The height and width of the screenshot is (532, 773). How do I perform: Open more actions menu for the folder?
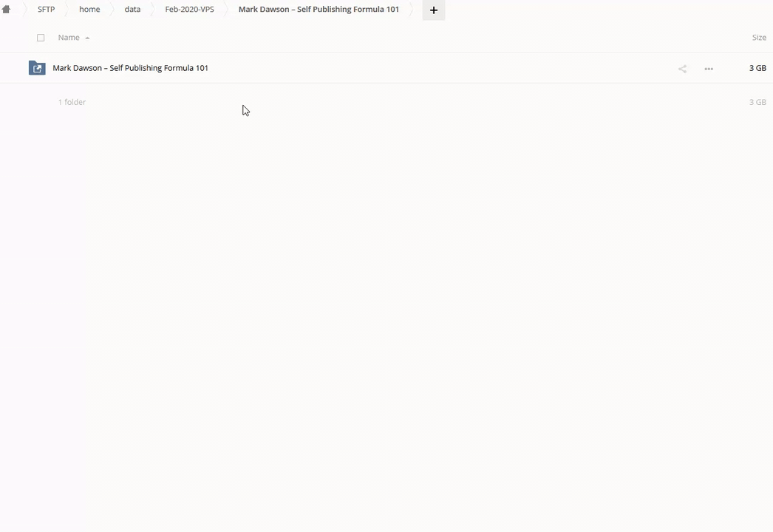tap(709, 69)
